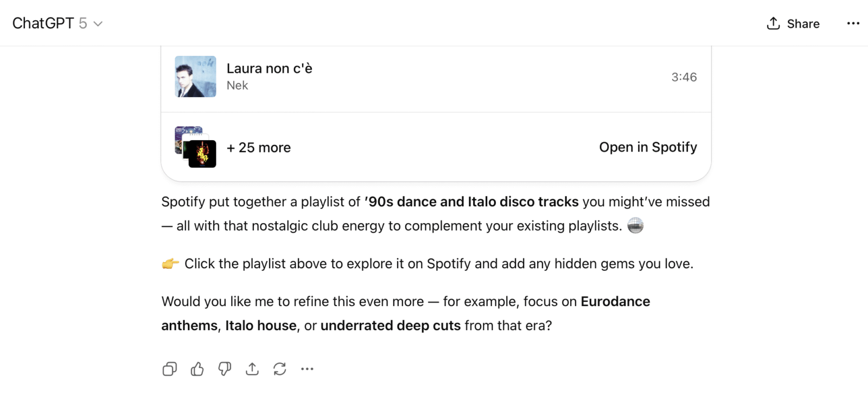Click the stacked album covers thumbnail
Image resolution: width=868 pixels, height=405 pixels.
coord(195,147)
